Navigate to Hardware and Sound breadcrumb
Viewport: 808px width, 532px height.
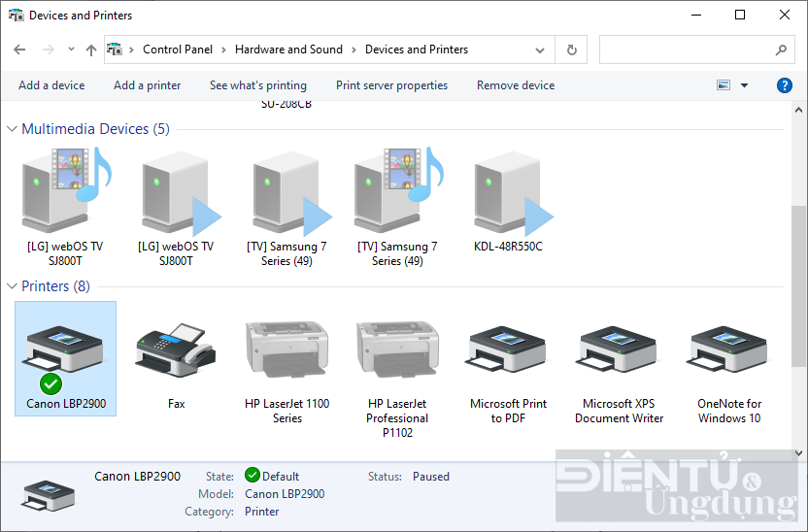tap(288, 50)
